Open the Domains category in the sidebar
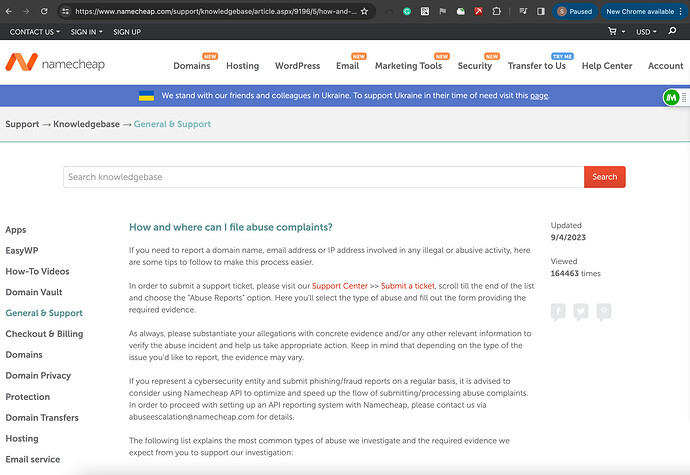The height and width of the screenshot is (475, 690). [x=24, y=354]
